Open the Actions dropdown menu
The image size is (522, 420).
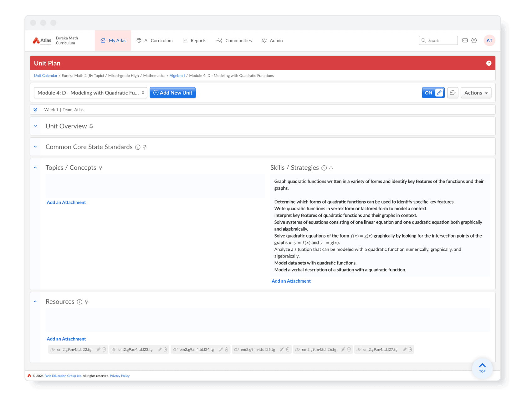click(x=476, y=93)
